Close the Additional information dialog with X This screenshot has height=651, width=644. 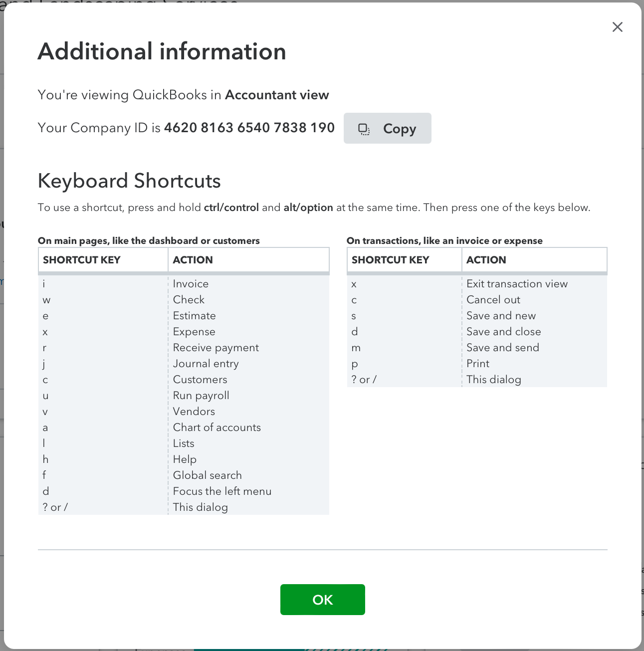pyautogui.click(x=618, y=27)
